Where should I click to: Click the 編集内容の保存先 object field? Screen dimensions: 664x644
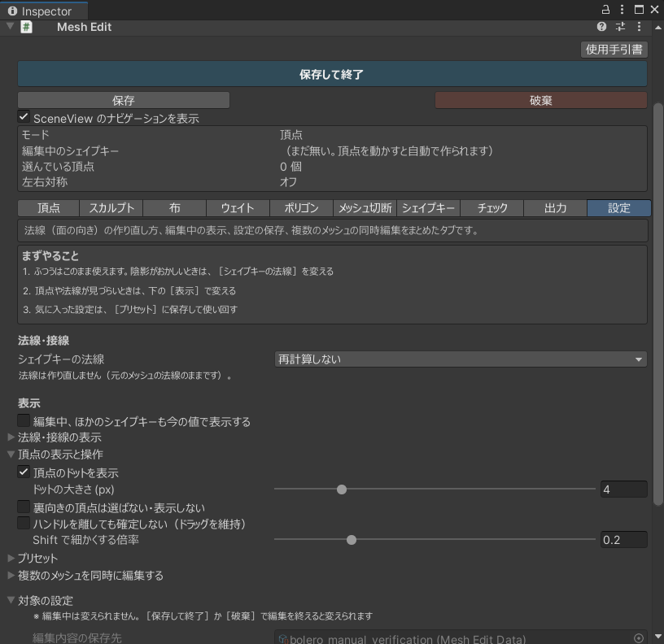pos(461,637)
